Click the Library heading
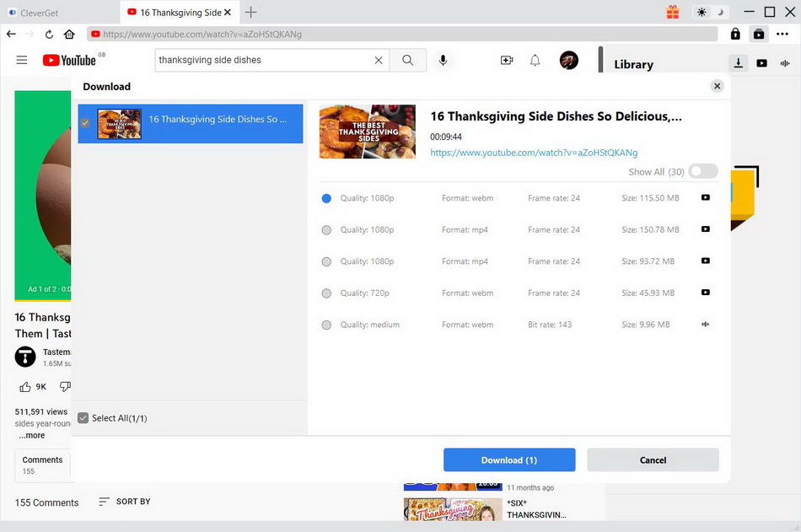The width and height of the screenshot is (801, 532). click(633, 64)
